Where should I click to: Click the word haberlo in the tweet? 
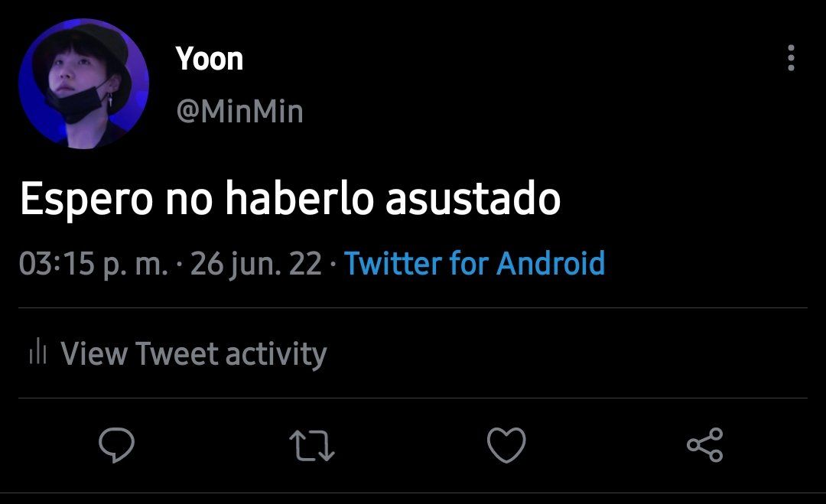pyautogui.click(x=299, y=199)
